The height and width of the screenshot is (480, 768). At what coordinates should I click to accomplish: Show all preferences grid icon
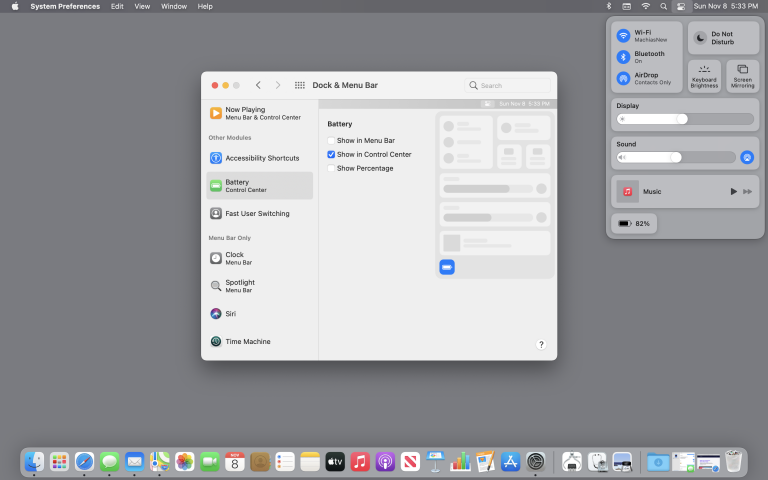(300, 86)
